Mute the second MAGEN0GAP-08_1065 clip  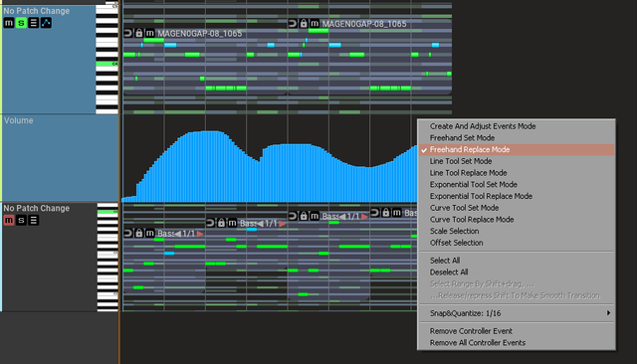click(315, 23)
